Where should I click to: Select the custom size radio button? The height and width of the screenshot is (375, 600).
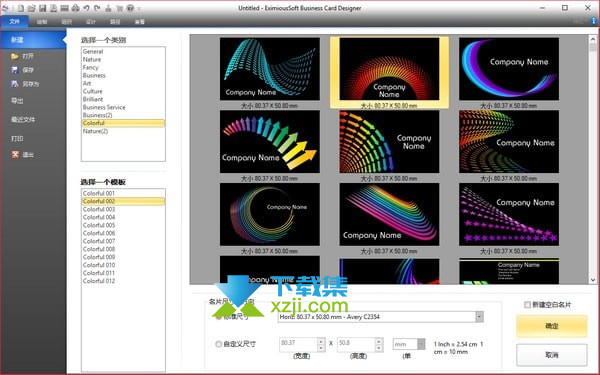218,344
